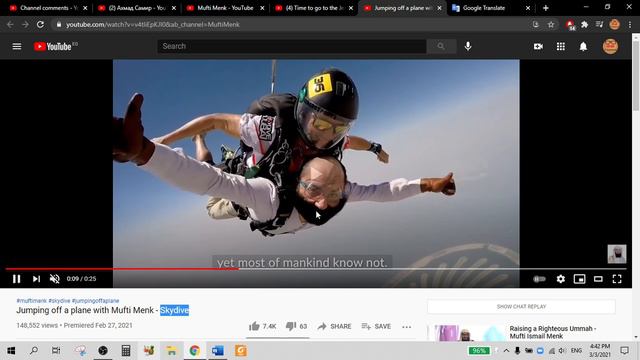
Task: Bookmark this page with star
Action: point(551,24)
